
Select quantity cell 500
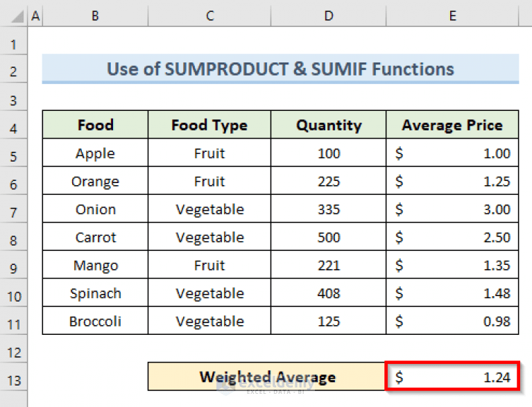click(329, 237)
